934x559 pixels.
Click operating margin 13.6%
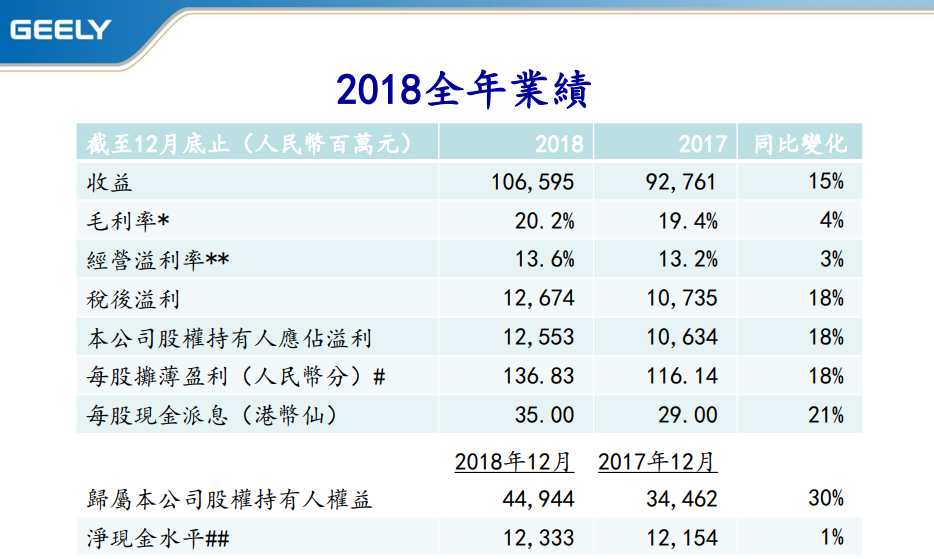pyautogui.click(x=544, y=260)
